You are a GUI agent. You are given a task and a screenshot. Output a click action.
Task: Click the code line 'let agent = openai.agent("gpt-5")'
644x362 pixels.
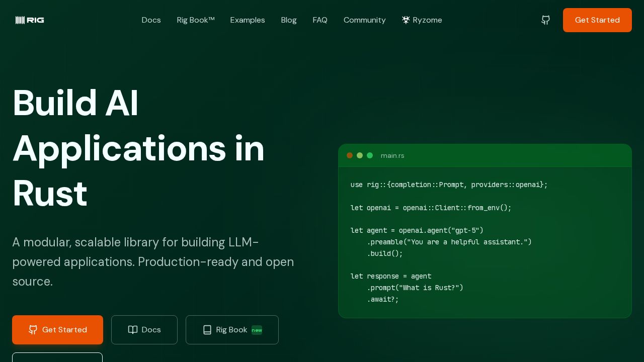pyautogui.click(x=417, y=230)
